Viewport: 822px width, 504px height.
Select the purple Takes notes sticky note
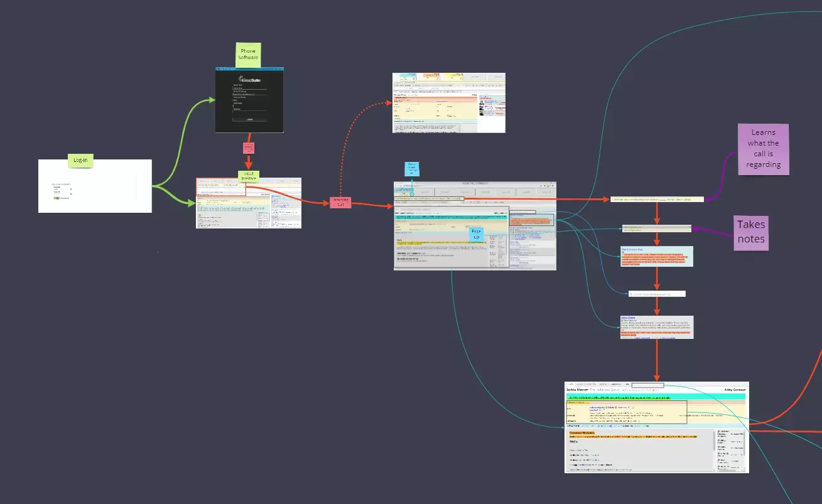tap(751, 232)
